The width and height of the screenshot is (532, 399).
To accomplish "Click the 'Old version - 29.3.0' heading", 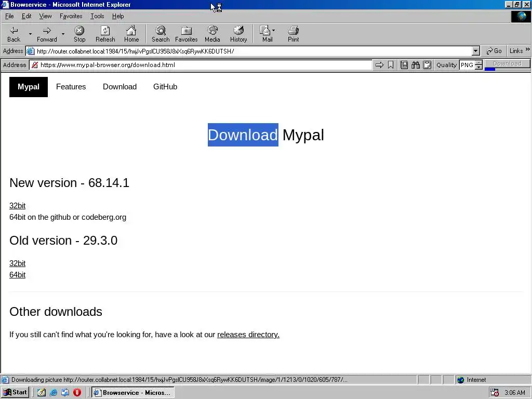I will coord(63,241).
